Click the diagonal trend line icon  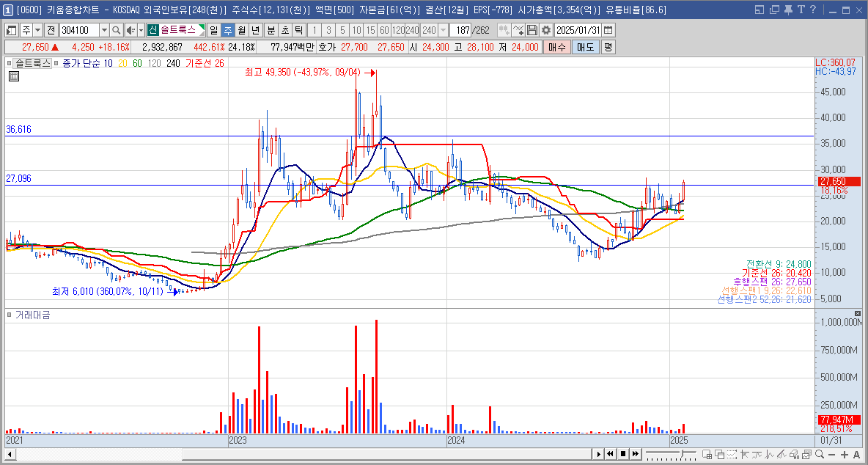(x=781, y=454)
